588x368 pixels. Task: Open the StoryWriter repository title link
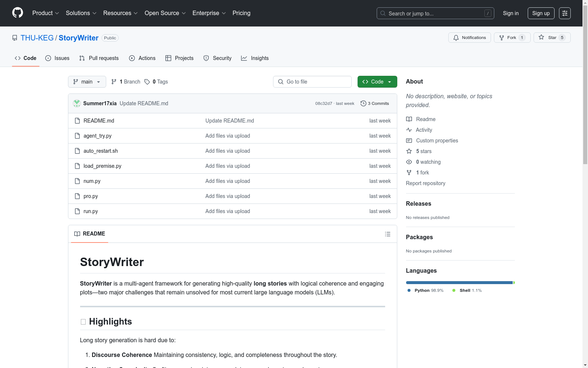pyautogui.click(x=78, y=38)
